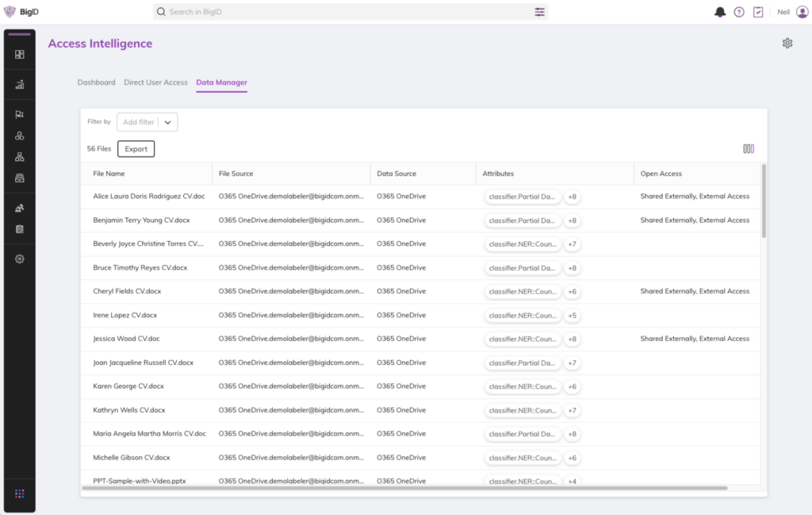This screenshot has height=515, width=812.
Task: Select Alice Laura Doris Rodriguez CV.doc
Action: click(149, 196)
